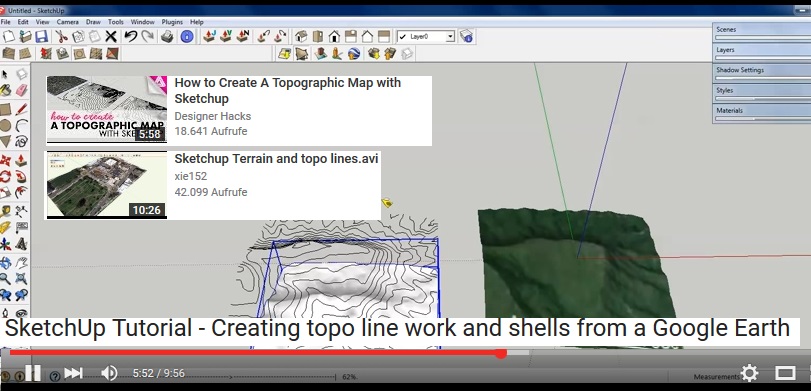Open the Tools menu
Screen dimensions: 811x391
click(116, 22)
